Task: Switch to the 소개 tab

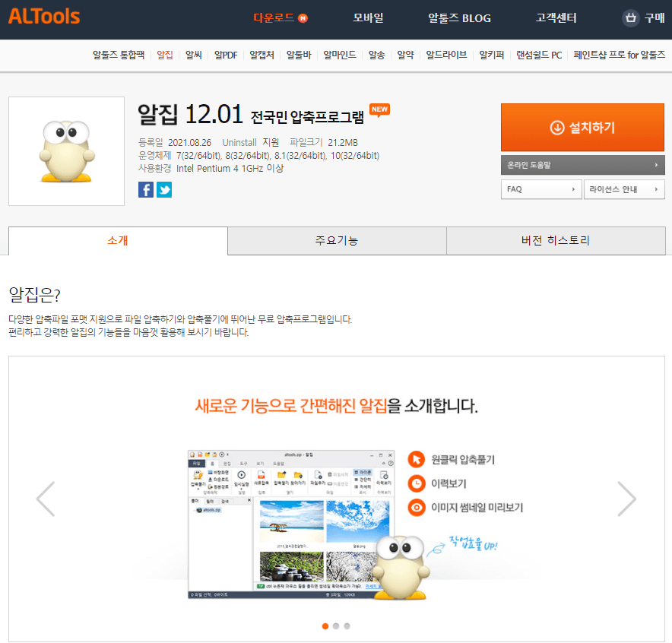Action: pos(118,241)
